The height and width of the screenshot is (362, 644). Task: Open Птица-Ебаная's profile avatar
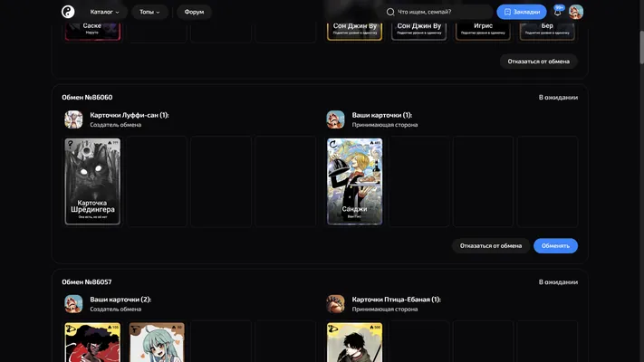tap(335, 304)
